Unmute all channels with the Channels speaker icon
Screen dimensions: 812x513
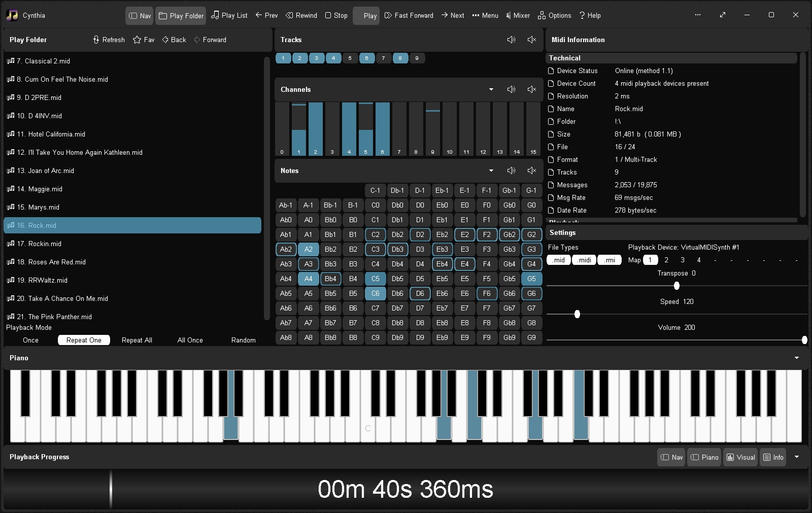511,89
